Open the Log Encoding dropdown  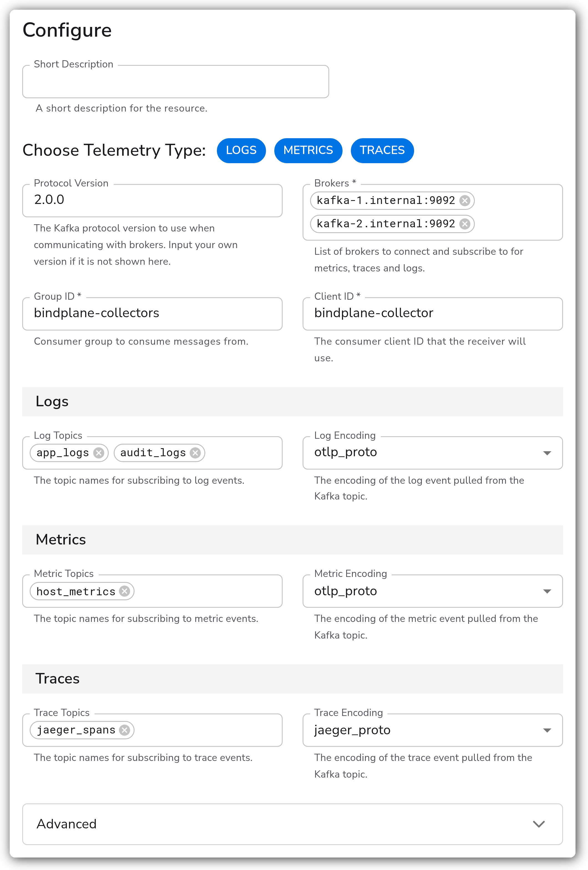point(433,453)
